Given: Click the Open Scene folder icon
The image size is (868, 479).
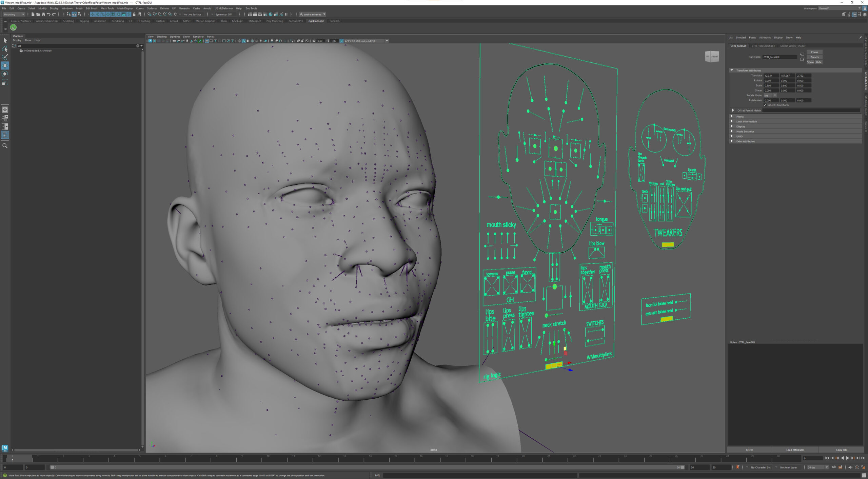Looking at the screenshot, I should pyautogui.click(x=38, y=14).
